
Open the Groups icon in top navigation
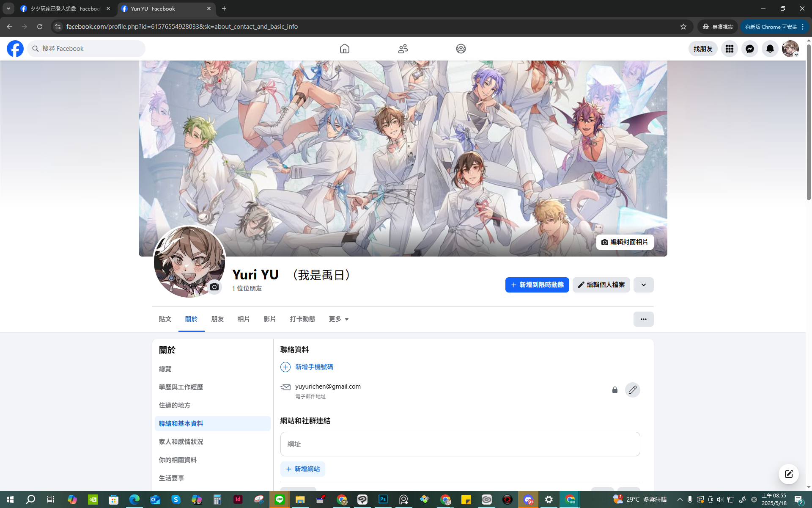pyautogui.click(x=461, y=49)
